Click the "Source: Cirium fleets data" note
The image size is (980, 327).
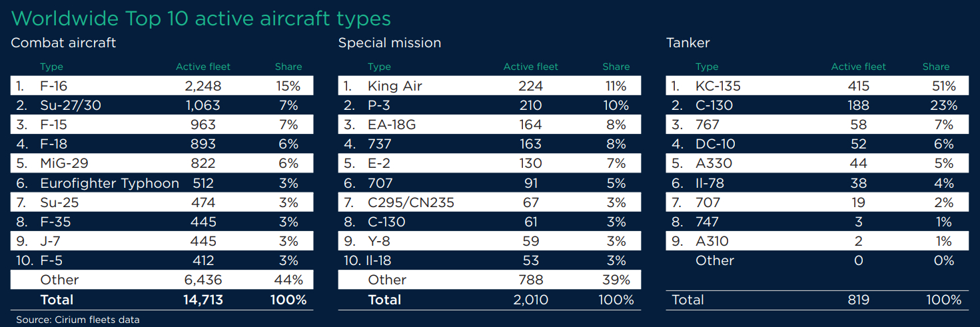pyautogui.click(x=78, y=320)
